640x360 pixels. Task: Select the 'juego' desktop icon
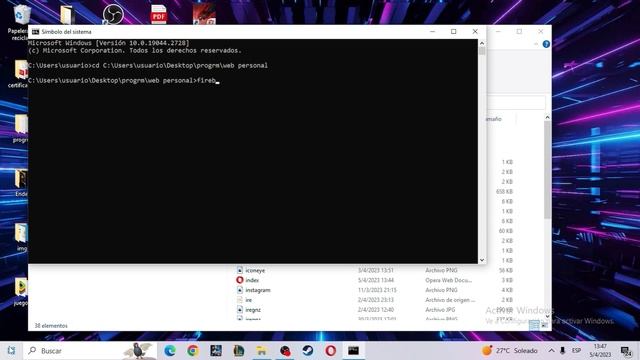tap(20, 291)
